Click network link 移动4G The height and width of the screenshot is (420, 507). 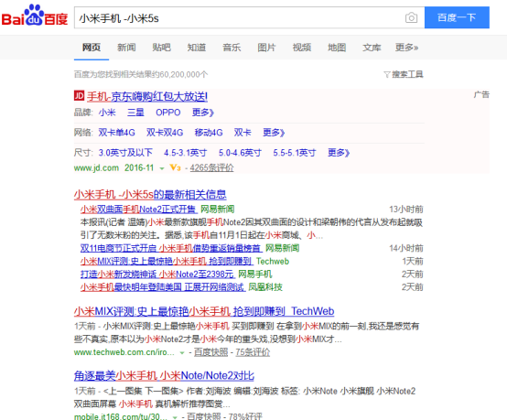click(x=209, y=133)
